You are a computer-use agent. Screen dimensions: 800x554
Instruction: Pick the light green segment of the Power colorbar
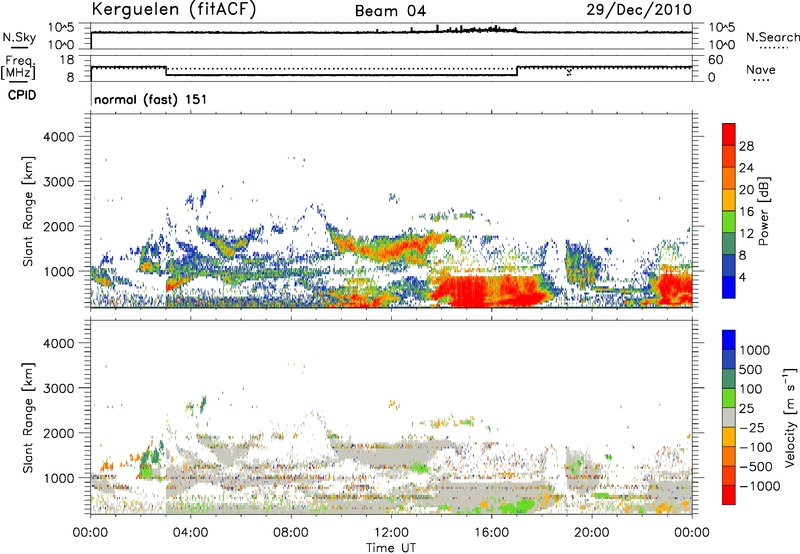729,221
